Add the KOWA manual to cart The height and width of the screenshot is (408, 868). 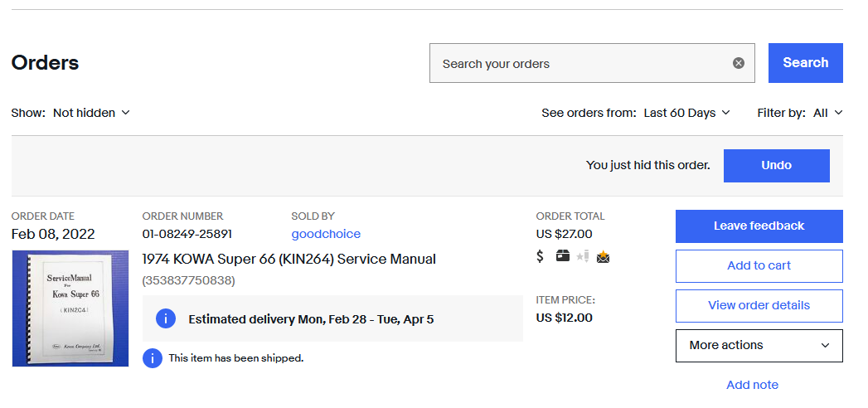[759, 265]
